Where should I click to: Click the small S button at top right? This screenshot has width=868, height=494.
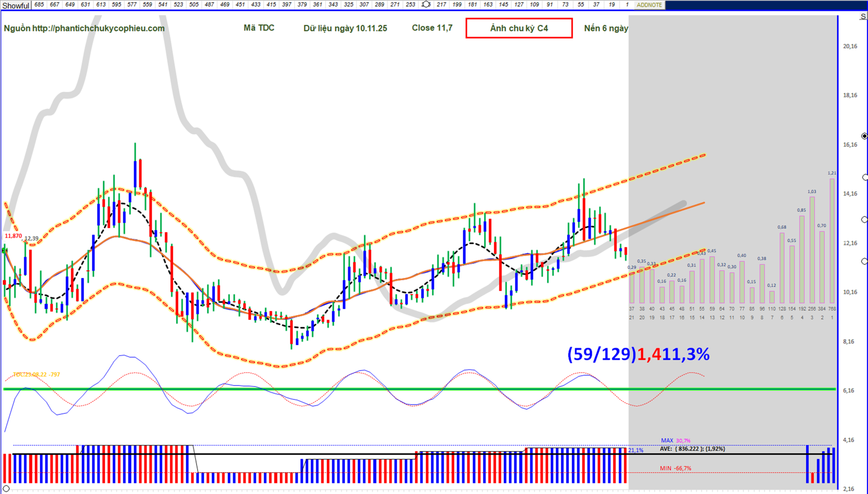(863, 16)
